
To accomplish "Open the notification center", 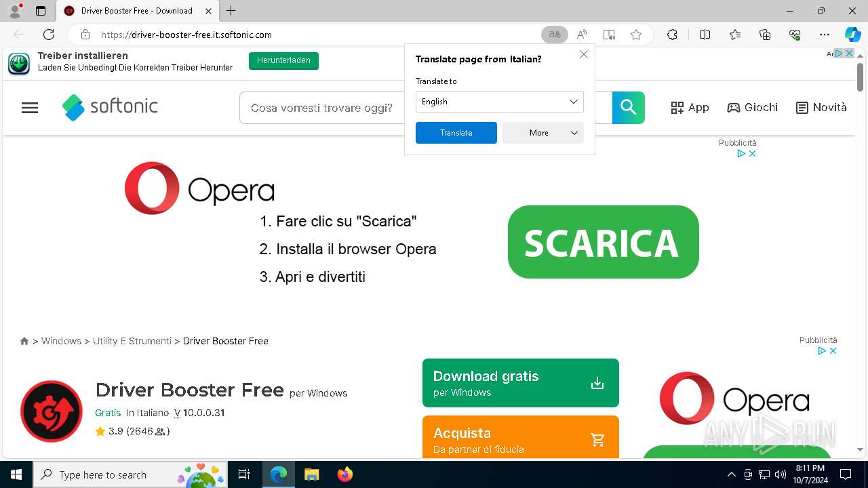I will (846, 474).
